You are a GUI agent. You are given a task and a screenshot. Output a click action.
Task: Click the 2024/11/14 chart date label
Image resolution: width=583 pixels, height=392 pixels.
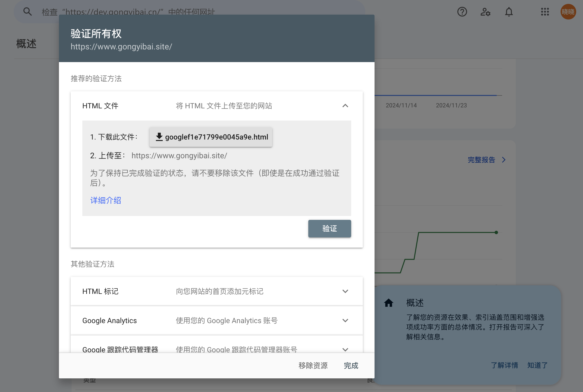[401, 105]
